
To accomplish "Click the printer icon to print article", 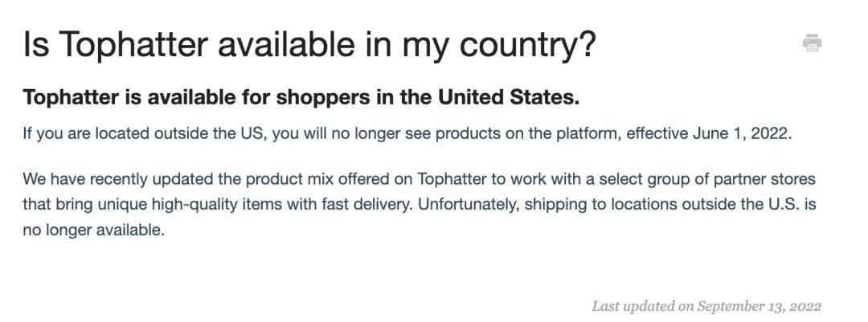I will point(812,43).
